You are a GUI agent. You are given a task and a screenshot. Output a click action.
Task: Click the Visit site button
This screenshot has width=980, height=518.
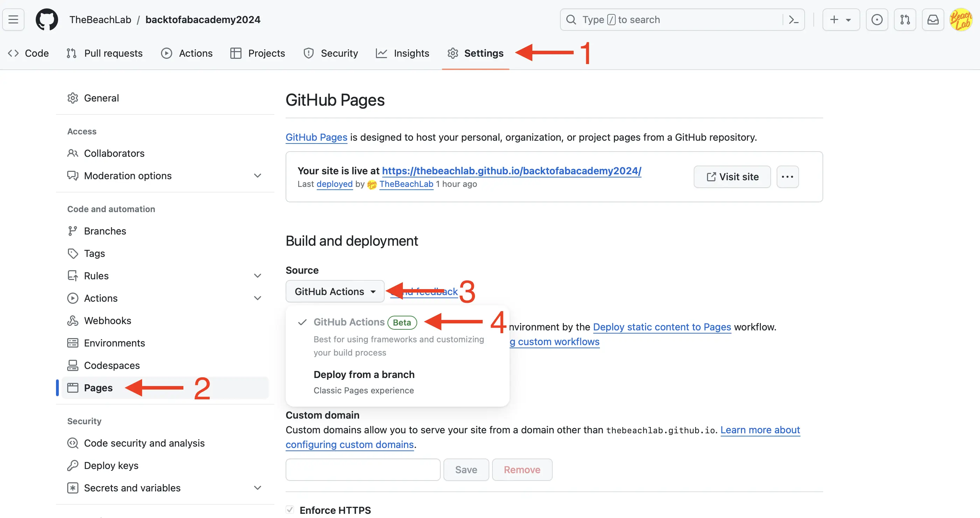(x=732, y=177)
